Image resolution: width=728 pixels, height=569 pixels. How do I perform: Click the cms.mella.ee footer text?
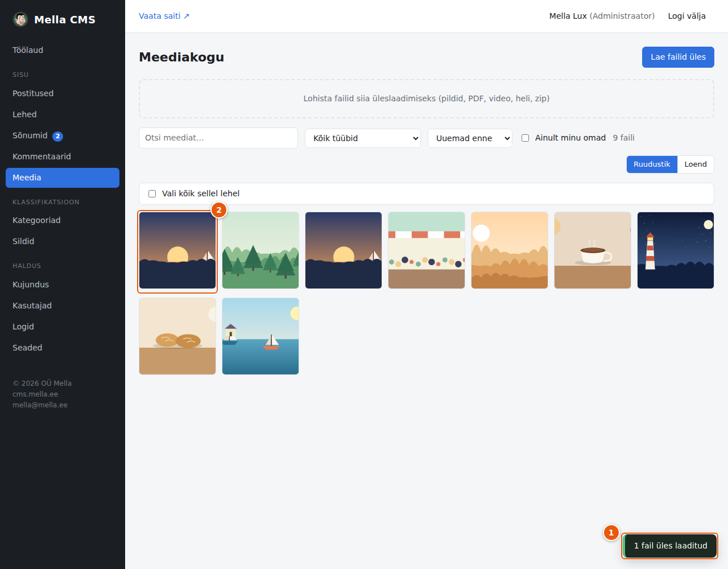coord(35,394)
